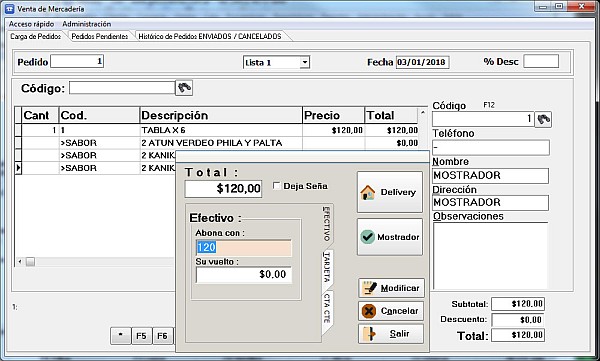Click the Teléfono field
The height and width of the screenshot is (361, 600).
click(x=491, y=147)
